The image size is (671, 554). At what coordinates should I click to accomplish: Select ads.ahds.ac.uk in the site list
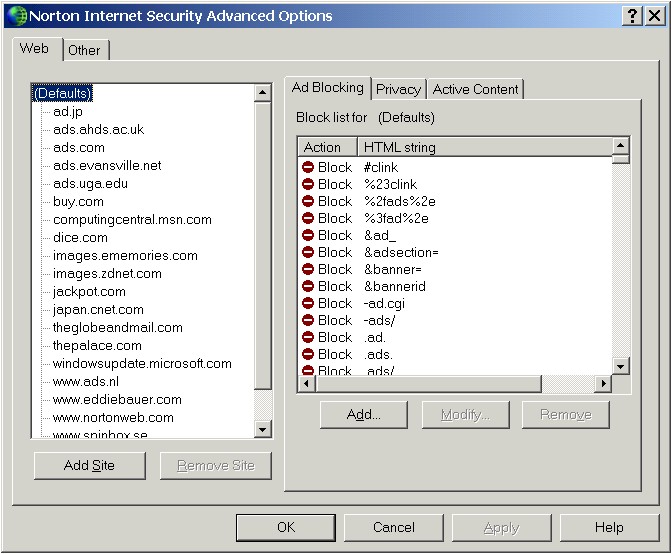tap(98, 130)
